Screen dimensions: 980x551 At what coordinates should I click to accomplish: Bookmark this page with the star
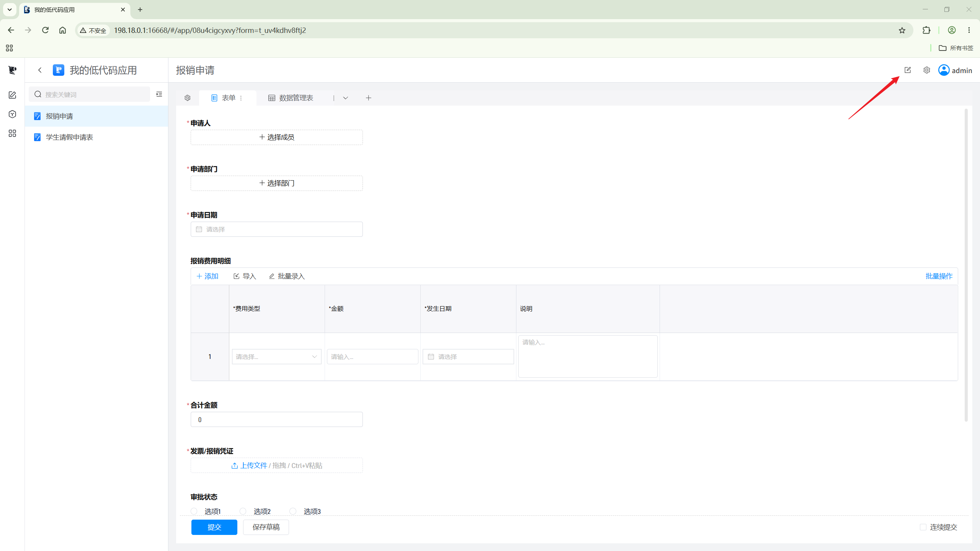[902, 30]
